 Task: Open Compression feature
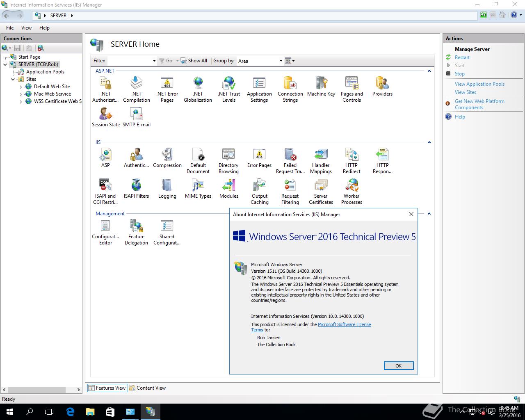coord(167,157)
